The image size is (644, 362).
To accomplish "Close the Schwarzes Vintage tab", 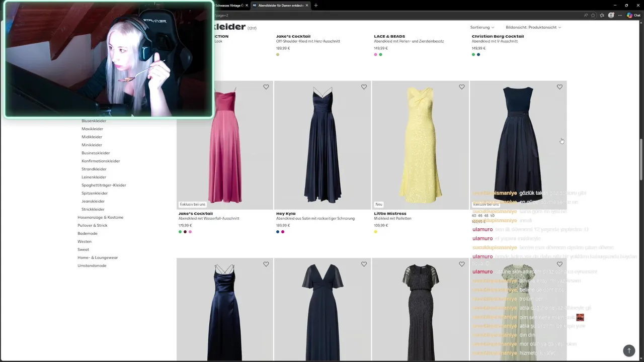I will [247, 6].
